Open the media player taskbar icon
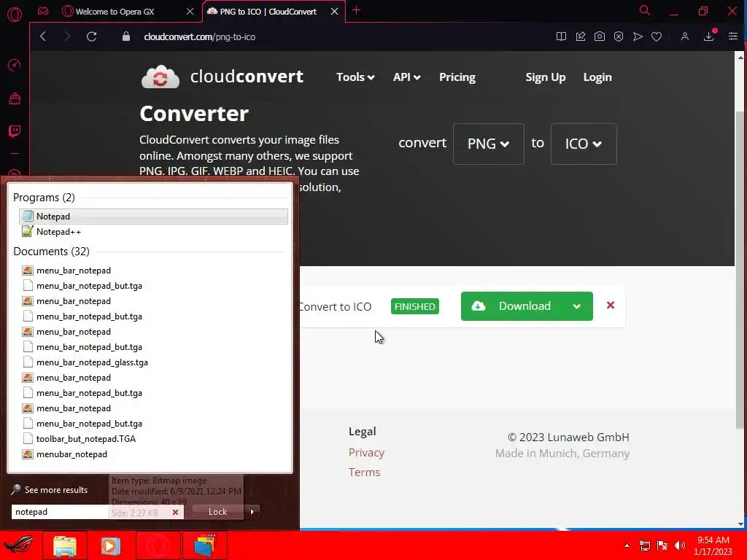The width and height of the screenshot is (747, 560). pos(111,545)
